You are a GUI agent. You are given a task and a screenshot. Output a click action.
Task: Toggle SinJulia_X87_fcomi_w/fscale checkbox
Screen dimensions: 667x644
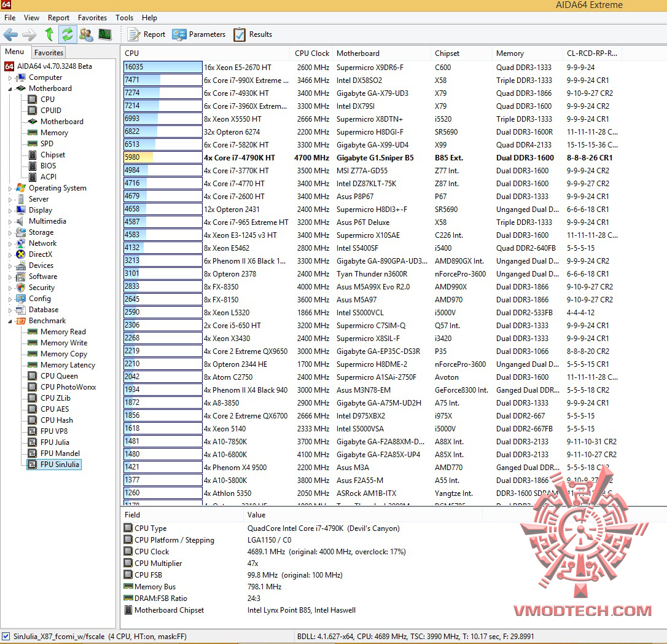click(x=6, y=637)
